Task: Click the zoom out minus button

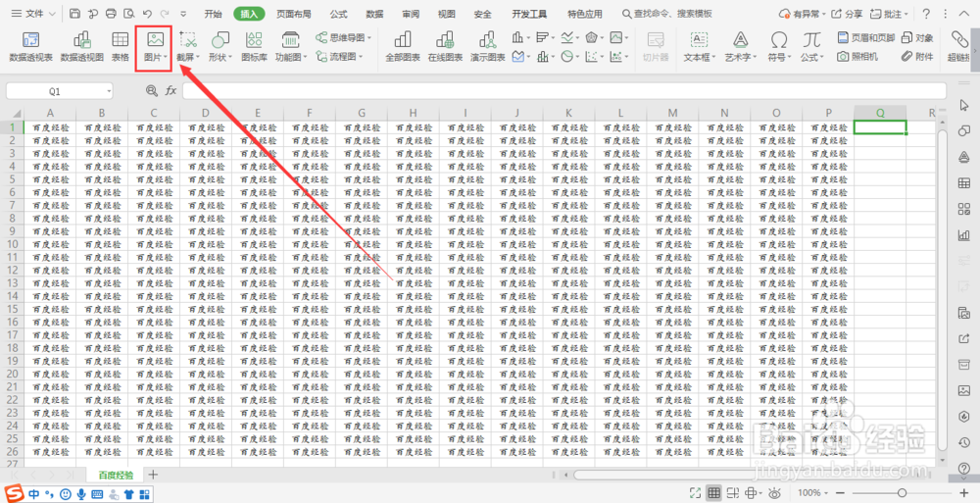Action: [842, 493]
